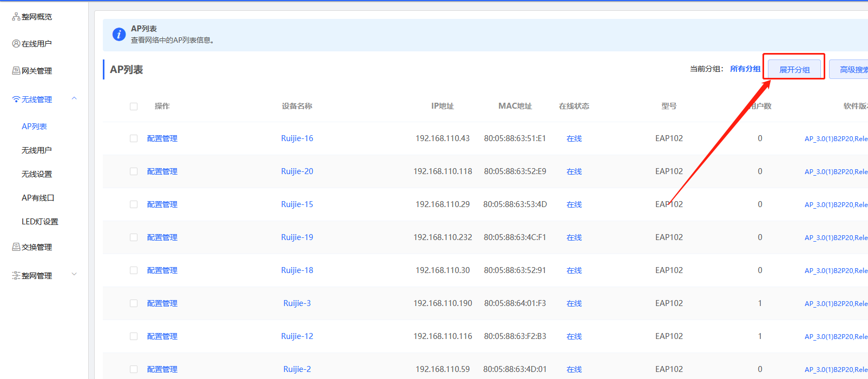Image resolution: width=868 pixels, height=379 pixels.
Task: Click 在线 status for Ruijie-3
Action: pyautogui.click(x=574, y=303)
